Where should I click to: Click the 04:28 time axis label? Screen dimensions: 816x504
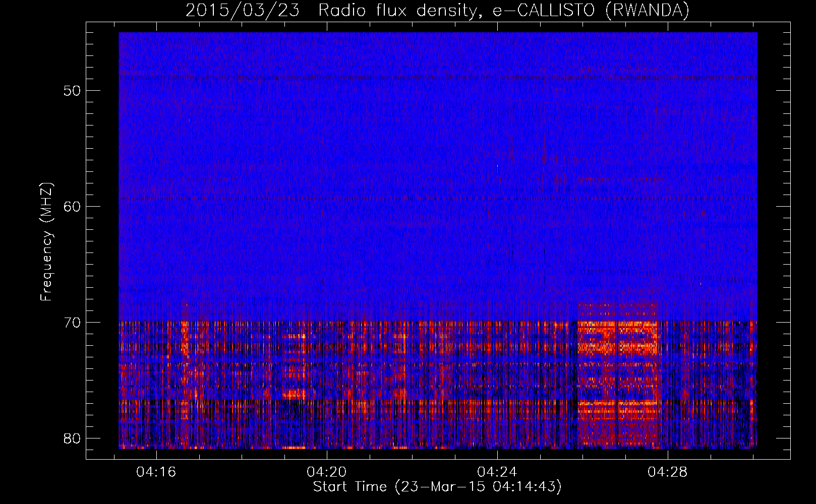[x=668, y=472]
